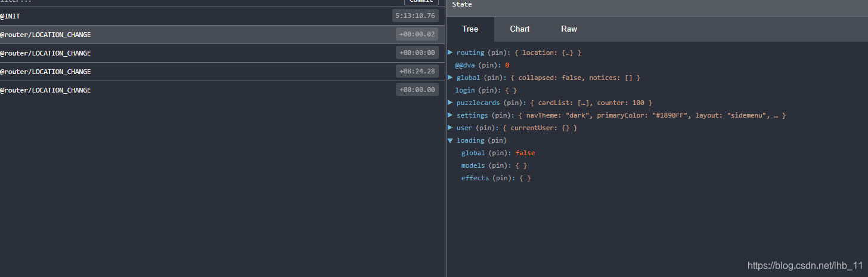
Task: Click the login key label
Action: click(465, 90)
